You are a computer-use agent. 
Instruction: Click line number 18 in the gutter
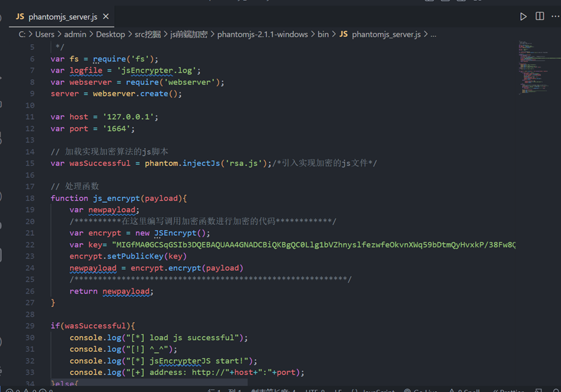(x=30, y=198)
